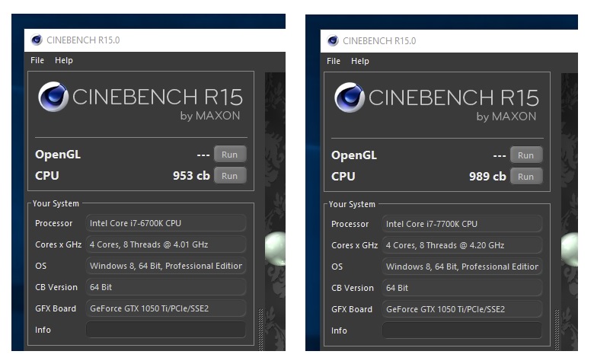
Task: Click the 'by MAXON' text in right window
Action: pos(506,117)
